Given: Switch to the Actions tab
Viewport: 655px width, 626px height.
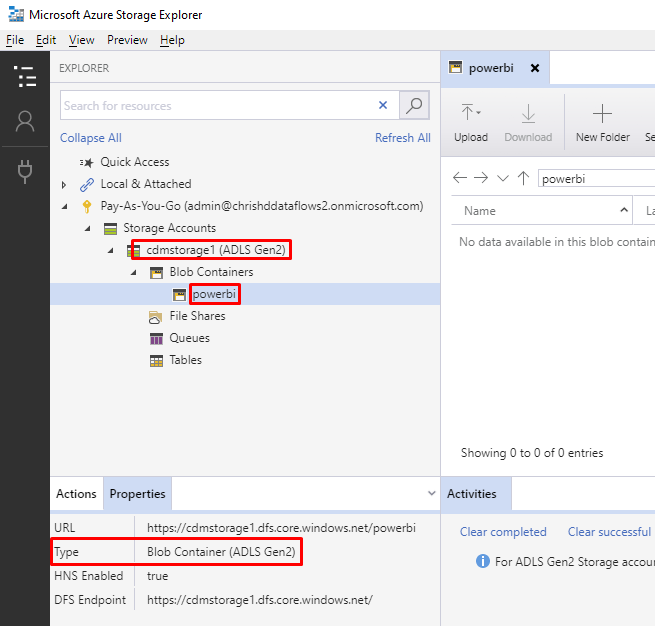Looking at the screenshot, I should (x=76, y=494).
